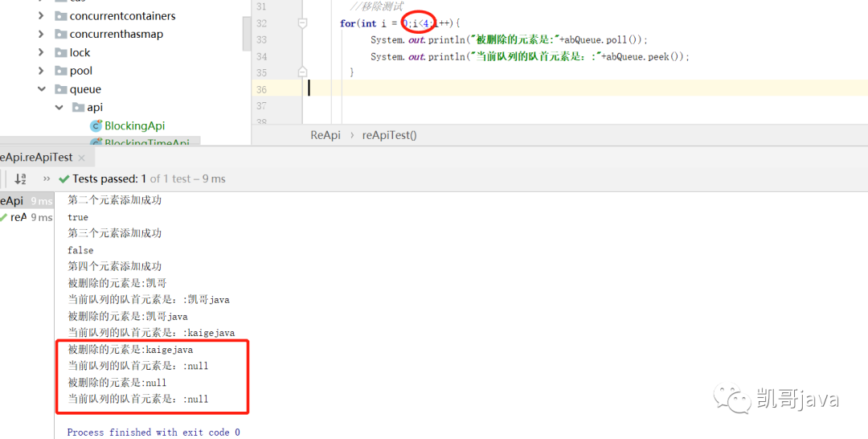Click '当前队列的队首元素是：:kaigejava' console line

(x=151, y=333)
